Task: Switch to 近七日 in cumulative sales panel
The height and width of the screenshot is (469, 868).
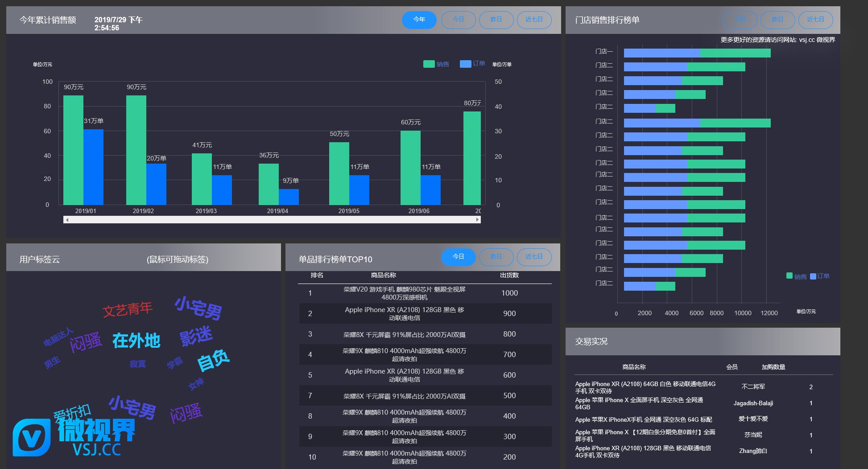Action: (x=534, y=20)
